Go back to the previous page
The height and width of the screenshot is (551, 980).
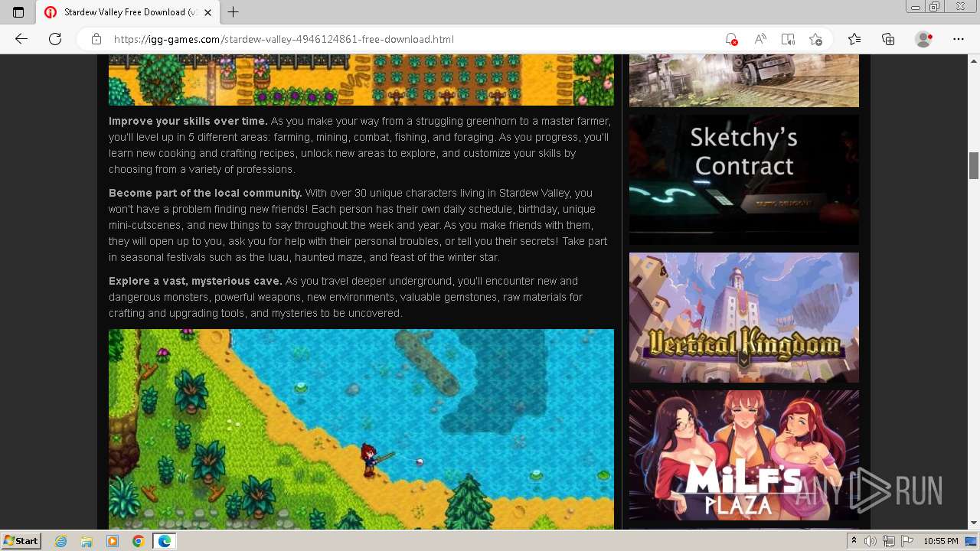pos(21,39)
